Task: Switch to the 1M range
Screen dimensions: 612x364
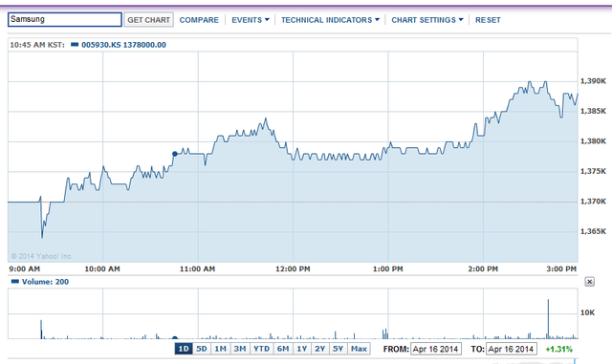Action: [221, 349]
